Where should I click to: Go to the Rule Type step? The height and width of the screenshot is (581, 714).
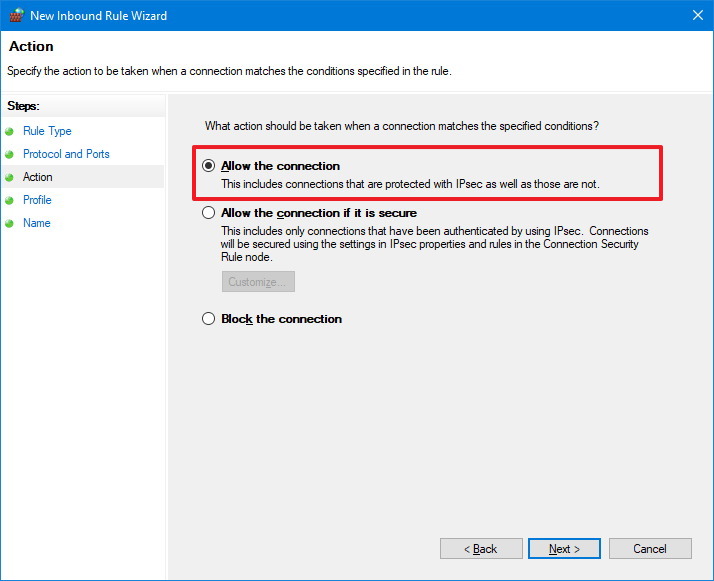pyautogui.click(x=47, y=131)
